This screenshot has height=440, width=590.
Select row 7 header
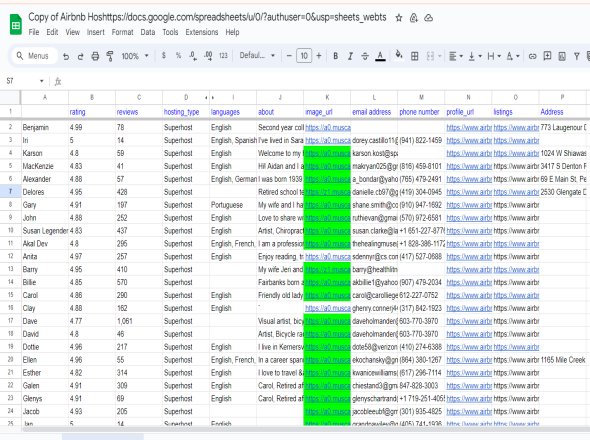[10, 192]
